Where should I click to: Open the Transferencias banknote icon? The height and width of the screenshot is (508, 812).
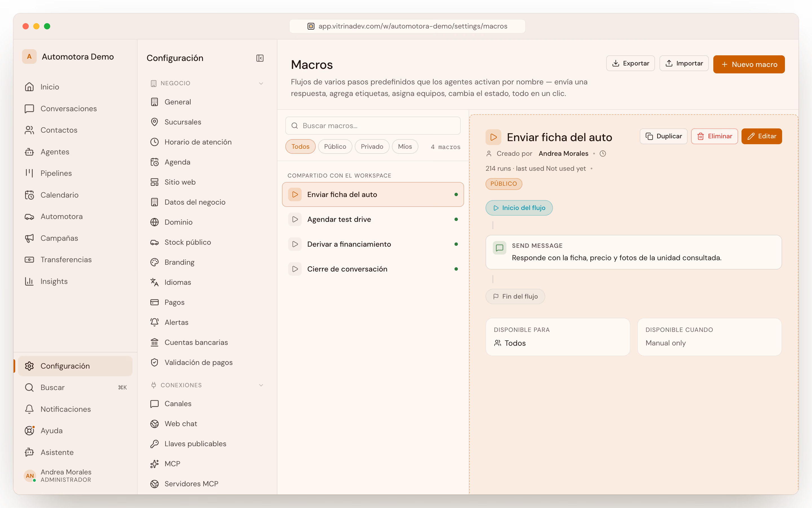(x=29, y=260)
